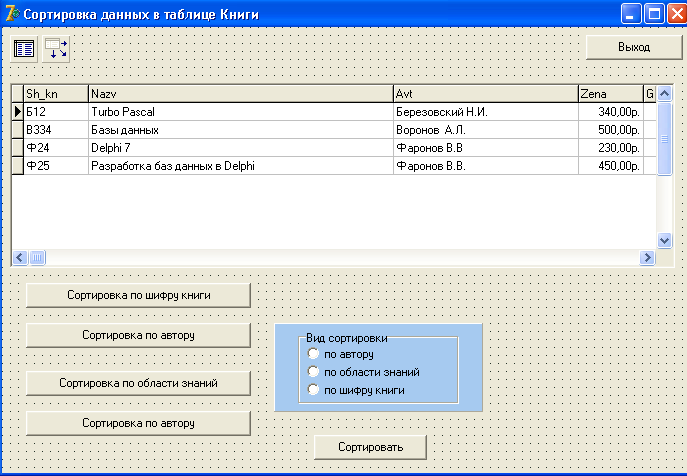Select cell Ф24 in the grid

[x=56, y=148]
